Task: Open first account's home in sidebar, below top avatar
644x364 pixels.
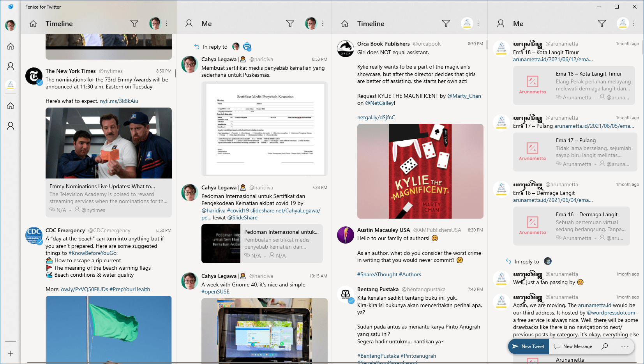Action: pyautogui.click(x=11, y=46)
